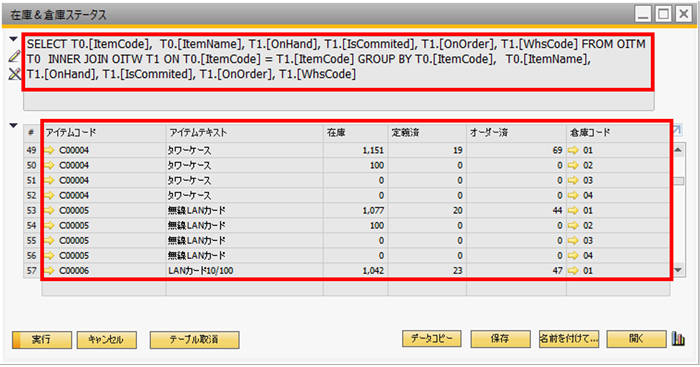Click the キャンセル button
700x367 pixels.
click(107, 340)
